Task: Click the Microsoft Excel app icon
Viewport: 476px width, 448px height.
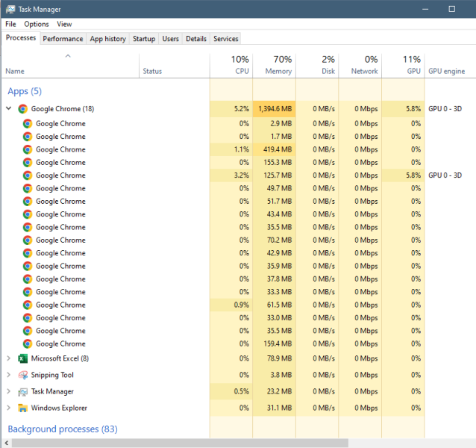Action: click(x=23, y=358)
